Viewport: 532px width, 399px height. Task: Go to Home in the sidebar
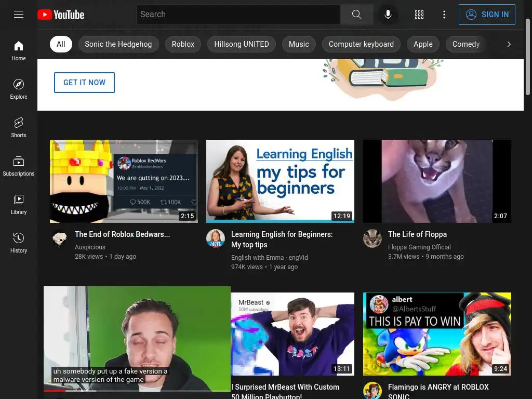[x=19, y=51]
